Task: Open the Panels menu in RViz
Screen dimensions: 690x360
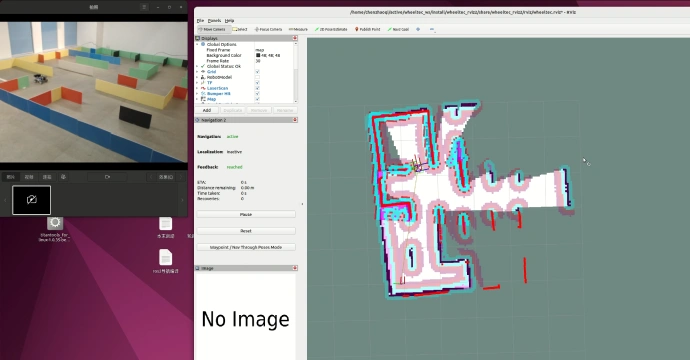Action: coord(214,21)
